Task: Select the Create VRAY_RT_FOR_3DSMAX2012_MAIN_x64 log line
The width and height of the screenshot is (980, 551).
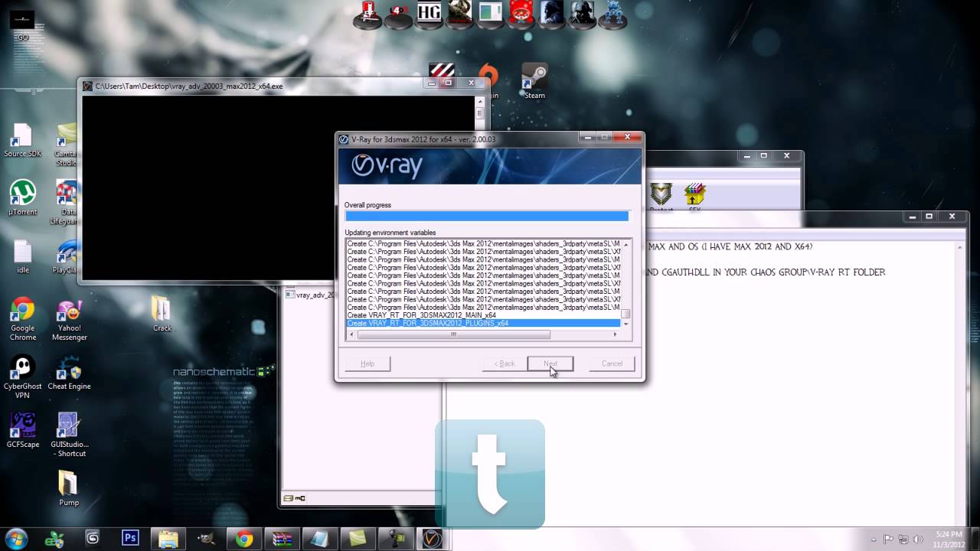Action: pyautogui.click(x=422, y=315)
